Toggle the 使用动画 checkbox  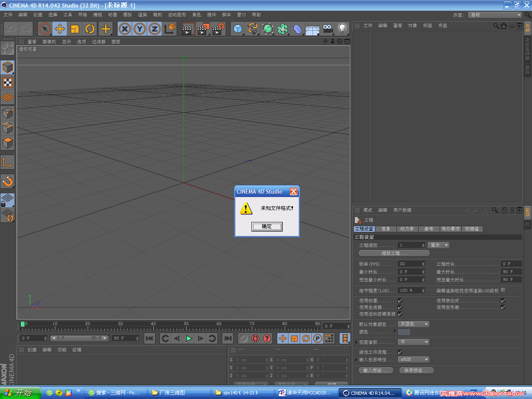pyautogui.click(x=400, y=300)
